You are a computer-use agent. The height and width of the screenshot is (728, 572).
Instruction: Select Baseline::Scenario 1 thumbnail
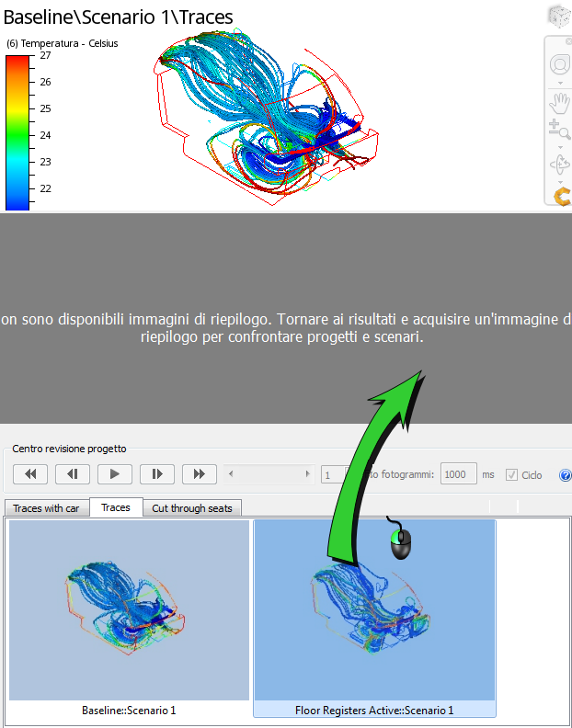click(129, 609)
